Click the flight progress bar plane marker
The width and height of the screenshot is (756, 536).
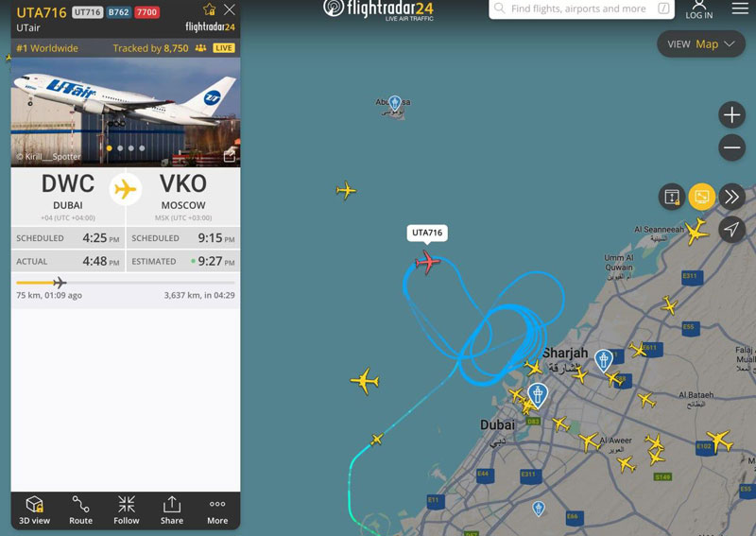pos(60,283)
